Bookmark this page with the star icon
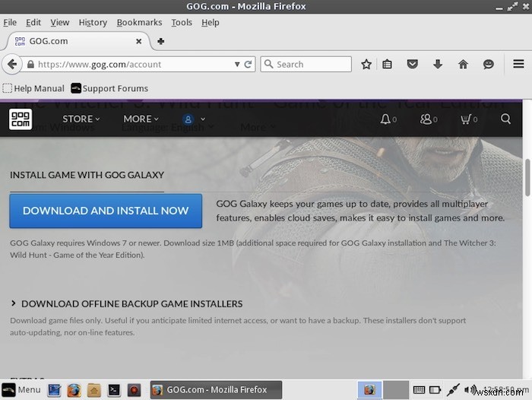Viewport: 532px width, 400px height. (x=366, y=64)
